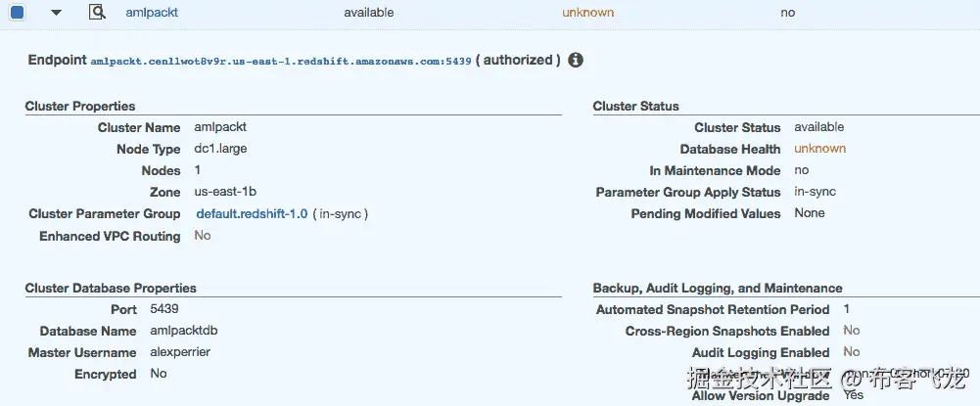Screen dimensions: 980x406
Task: Click Backup, Audit Logging, and Maintenance heading
Action: (717, 288)
